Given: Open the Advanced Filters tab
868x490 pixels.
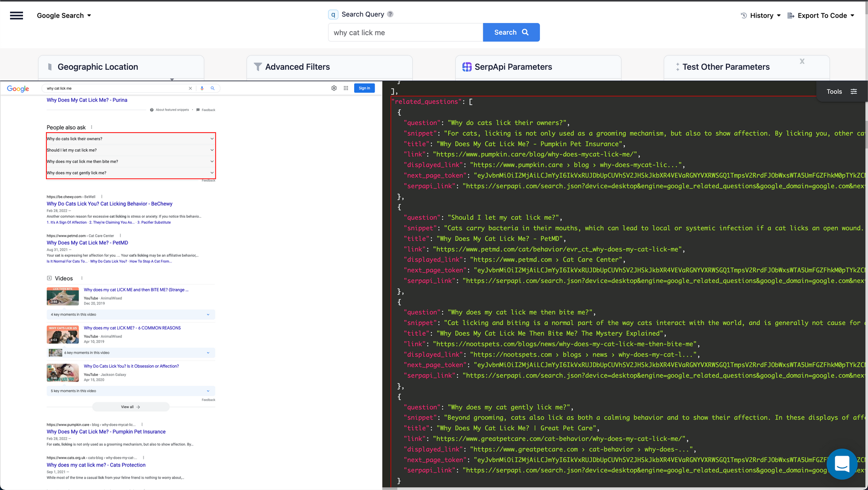Looking at the screenshot, I should [x=329, y=67].
